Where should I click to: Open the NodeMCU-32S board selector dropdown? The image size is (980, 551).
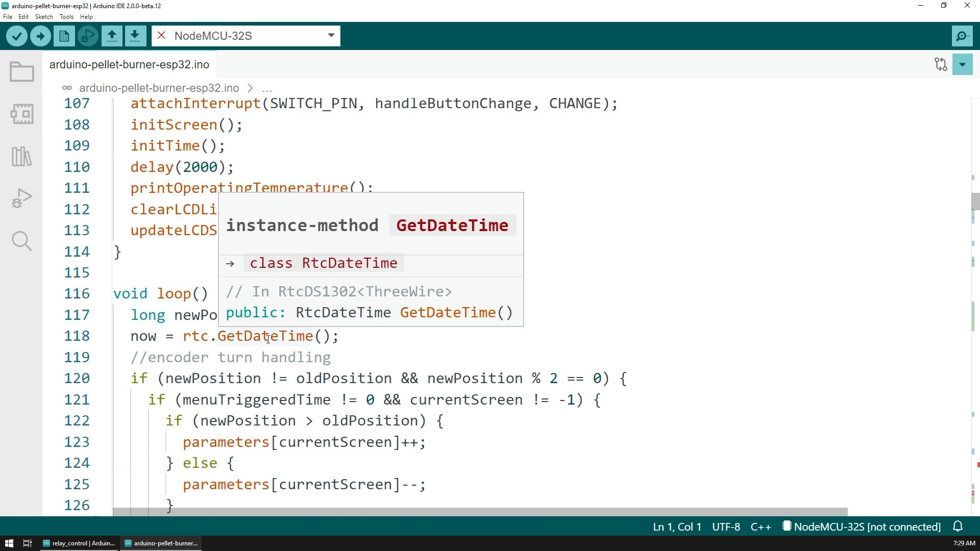[x=246, y=36]
